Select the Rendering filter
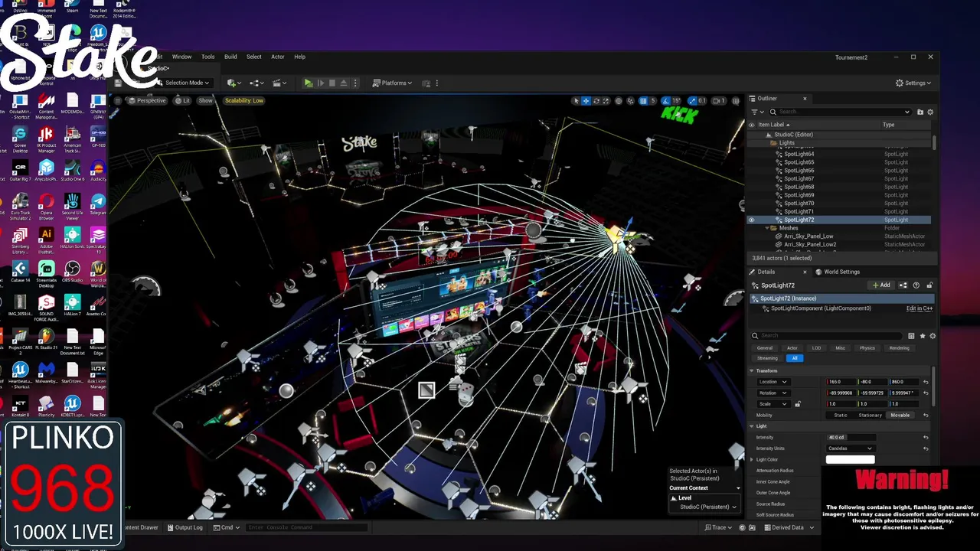Screen dimensions: 980x551 coord(899,348)
